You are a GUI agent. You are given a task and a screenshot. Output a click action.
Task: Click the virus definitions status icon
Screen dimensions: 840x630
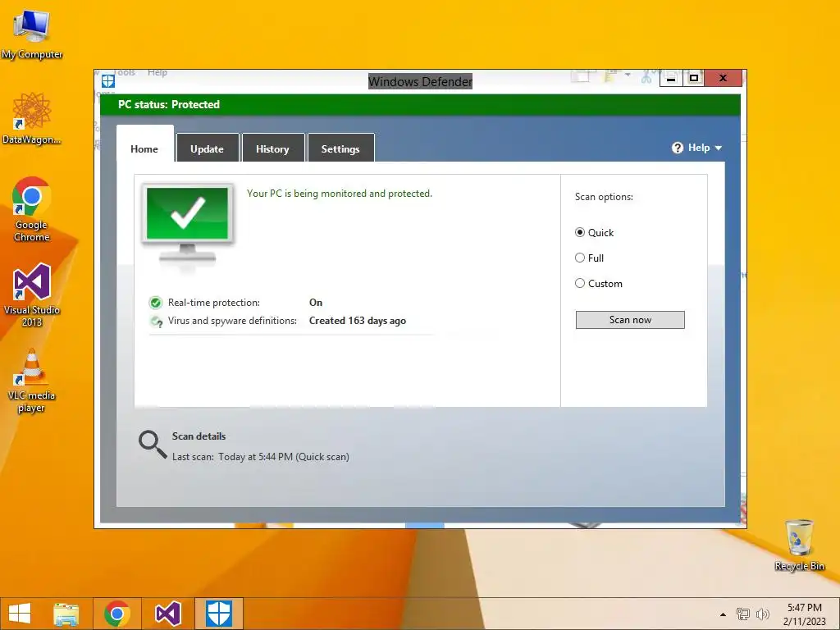pos(157,322)
